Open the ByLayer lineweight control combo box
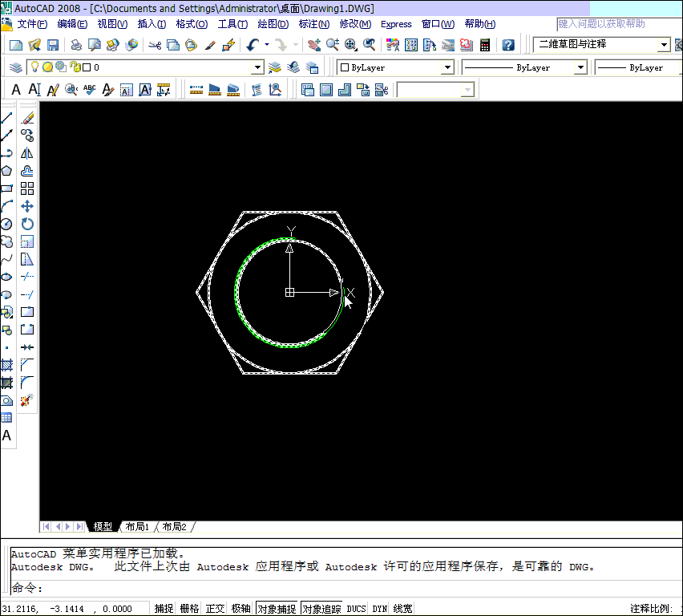This screenshot has width=683, height=616. [639, 67]
